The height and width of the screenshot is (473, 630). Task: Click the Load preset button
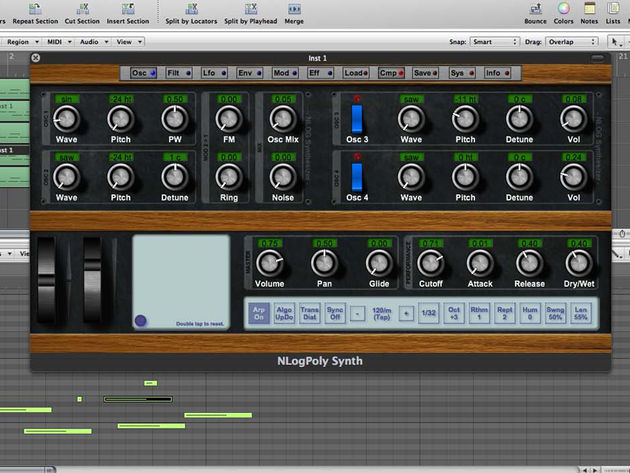[356, 73]
